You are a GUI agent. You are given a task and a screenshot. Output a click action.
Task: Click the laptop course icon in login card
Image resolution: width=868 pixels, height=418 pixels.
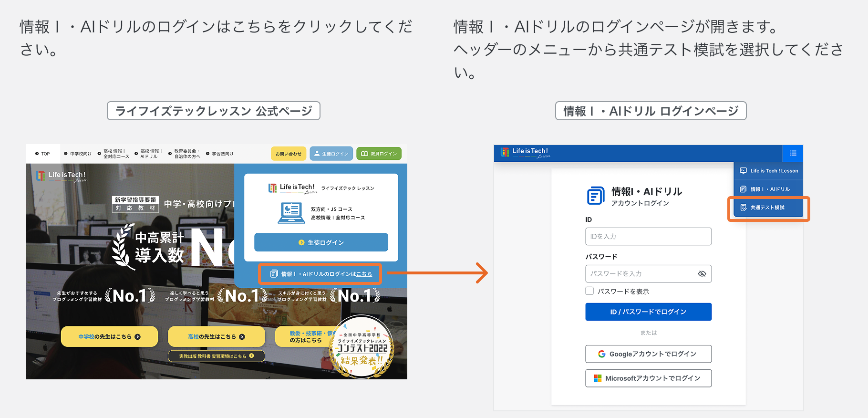(x=291, y=213)
